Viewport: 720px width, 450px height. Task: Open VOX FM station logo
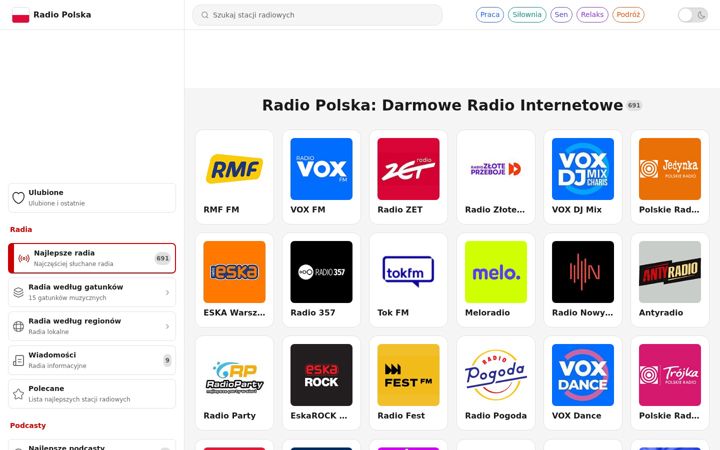pos(321,169)
